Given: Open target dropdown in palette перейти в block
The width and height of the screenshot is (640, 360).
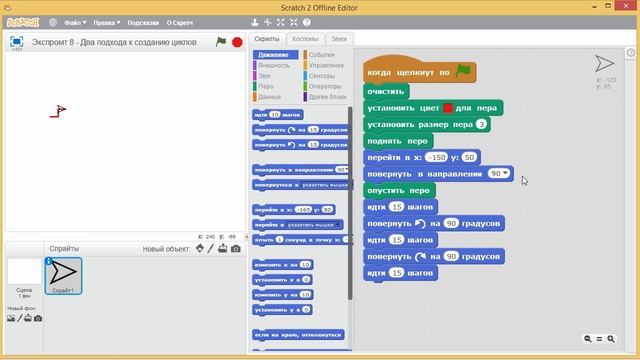Looking at the screenshot, I should [x=338, y=225].
